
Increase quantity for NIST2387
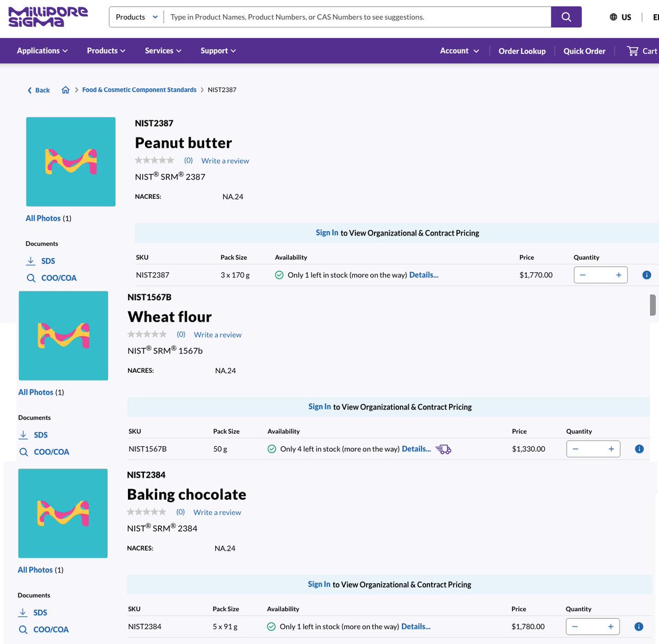618,275
